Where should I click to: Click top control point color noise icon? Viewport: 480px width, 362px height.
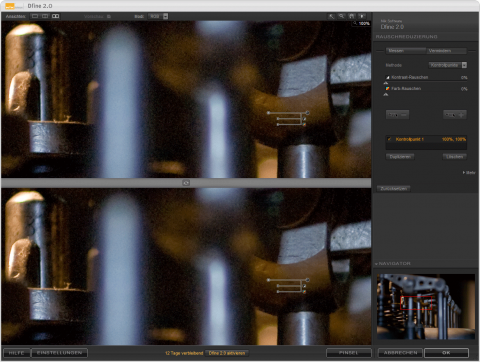304,124
